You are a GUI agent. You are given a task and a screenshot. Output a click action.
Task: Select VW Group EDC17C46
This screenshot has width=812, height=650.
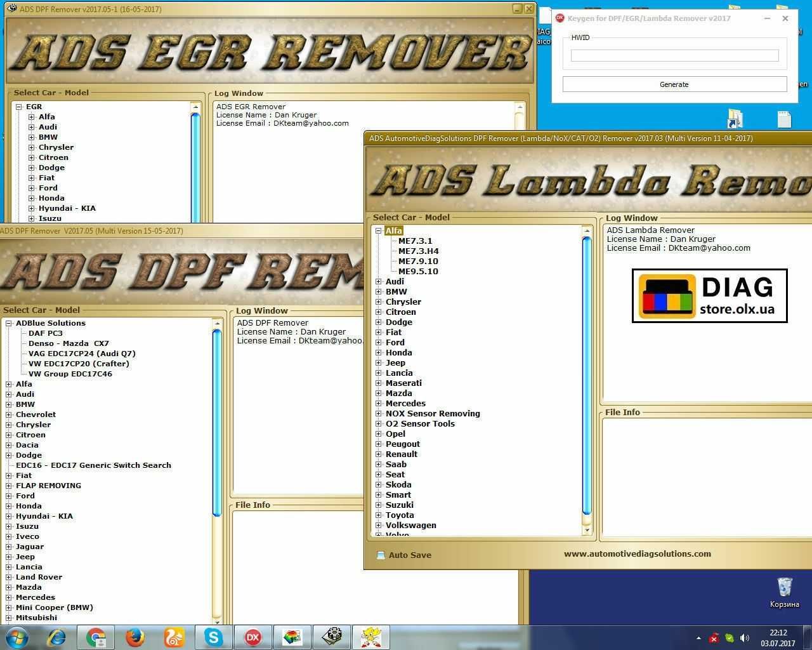click(70, 374)
